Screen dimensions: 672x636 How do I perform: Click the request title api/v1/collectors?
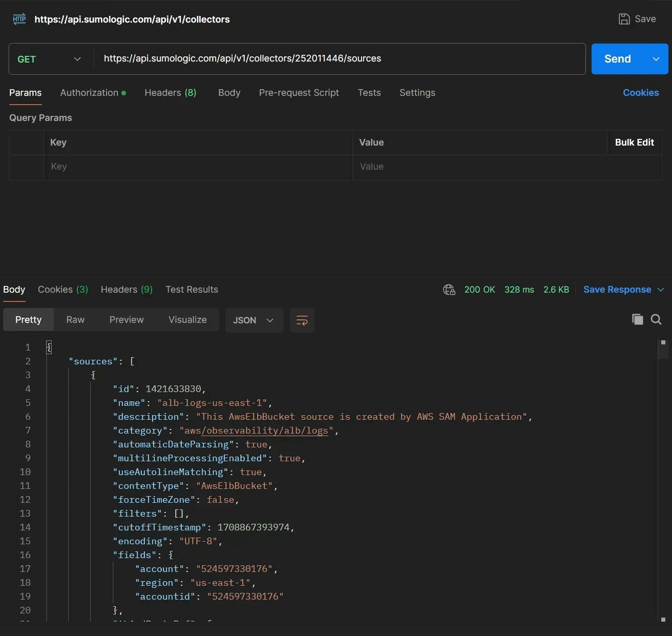(x=132, y=19)
